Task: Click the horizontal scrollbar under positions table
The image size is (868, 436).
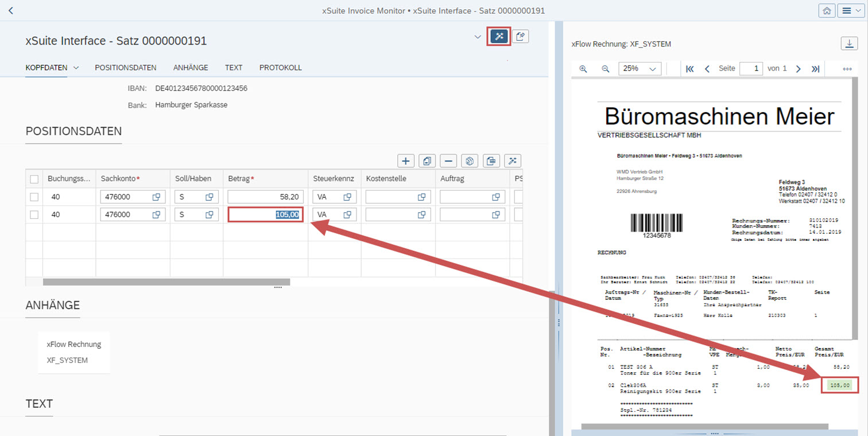Action: tap(166, 282)
